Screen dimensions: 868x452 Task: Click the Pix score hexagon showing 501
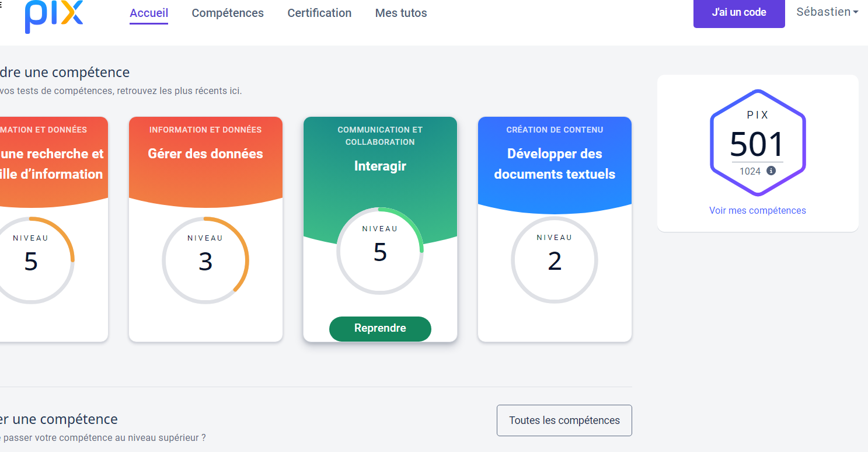tap(757, 143)
